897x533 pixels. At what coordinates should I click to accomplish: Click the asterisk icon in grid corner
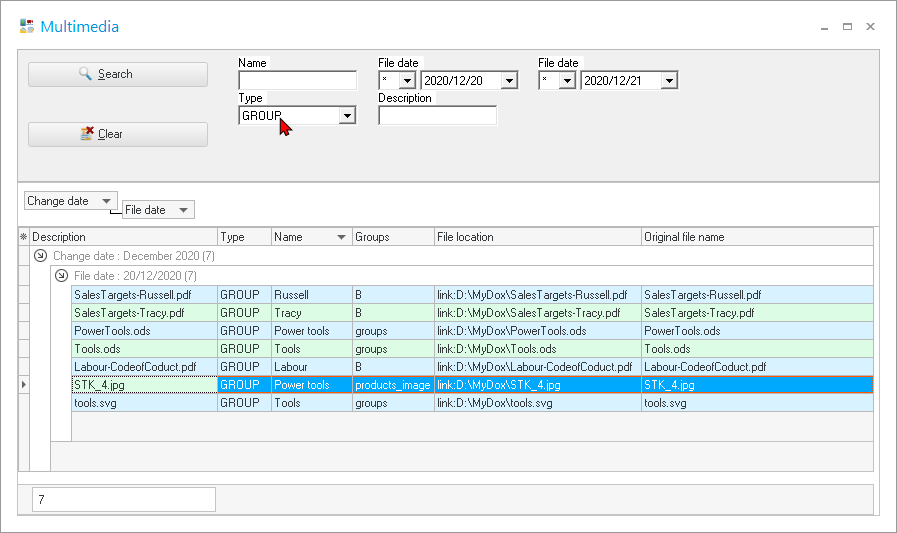pyautogui.click(x=24, y=237)
